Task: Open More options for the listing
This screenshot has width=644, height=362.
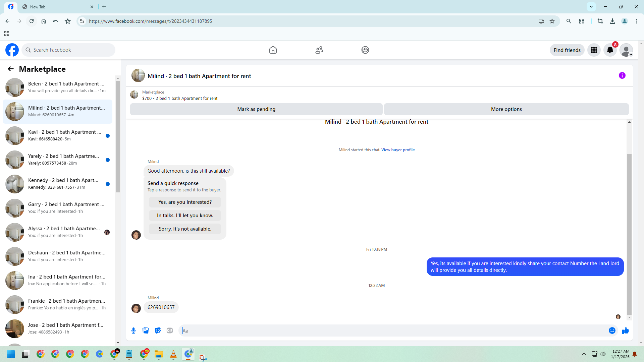Action: click(x=506, y=109)
